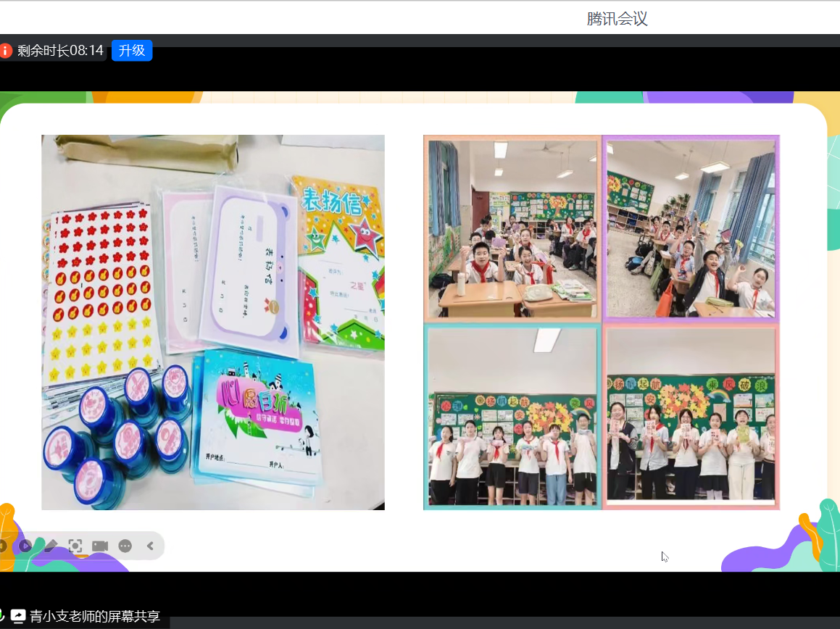
Task: Open the three-dot more options menu
Action: click(x=125, y=546)
